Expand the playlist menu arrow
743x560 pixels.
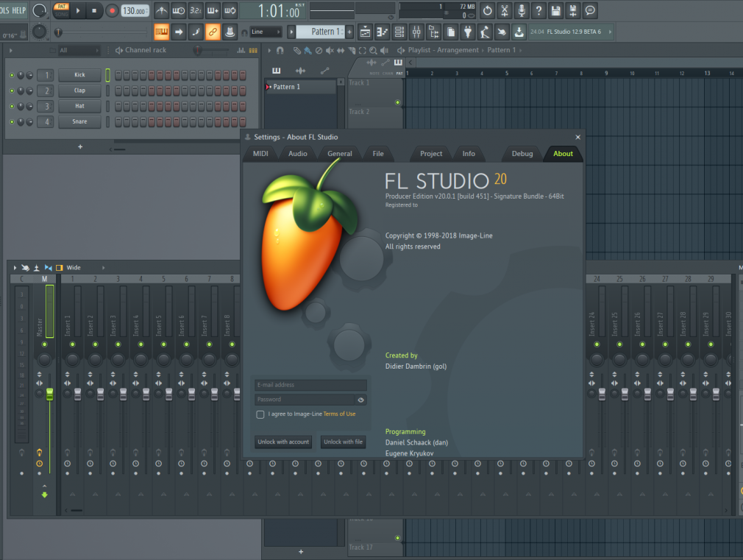pyautogui.click(x=269, y=50)
